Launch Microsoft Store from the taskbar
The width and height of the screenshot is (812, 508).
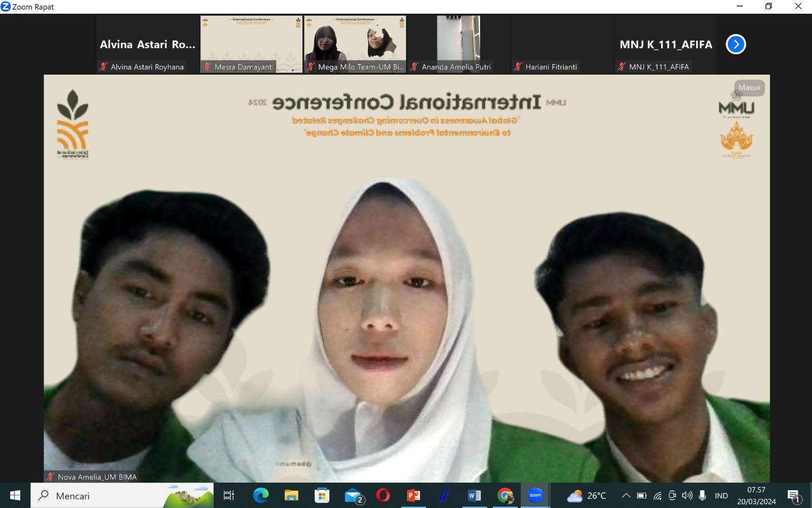point(322,495)
